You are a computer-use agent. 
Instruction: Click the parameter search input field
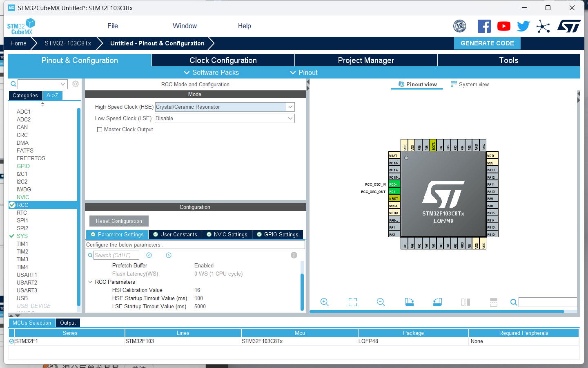pos(116,255)
